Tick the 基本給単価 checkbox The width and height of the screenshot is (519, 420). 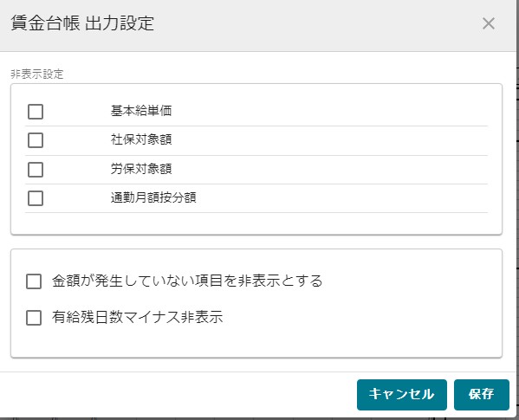click(36, 112)
